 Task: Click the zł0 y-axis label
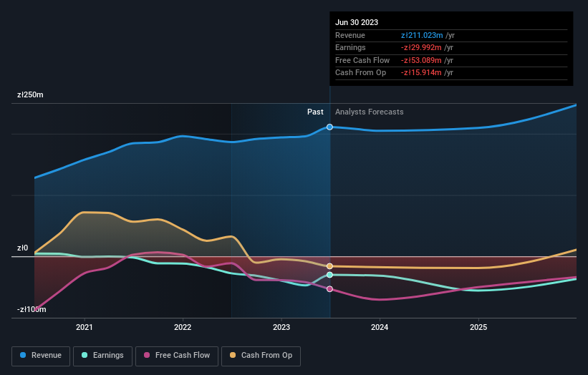point(22,248)
